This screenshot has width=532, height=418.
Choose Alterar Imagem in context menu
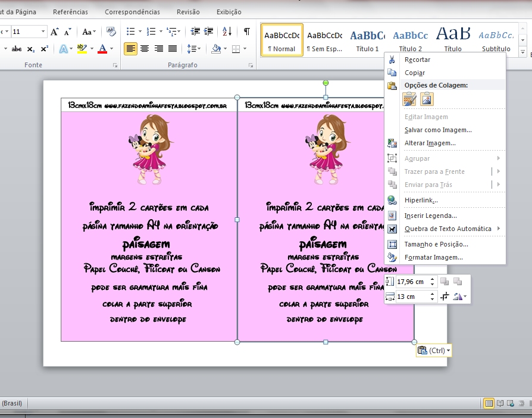(445, 143)
